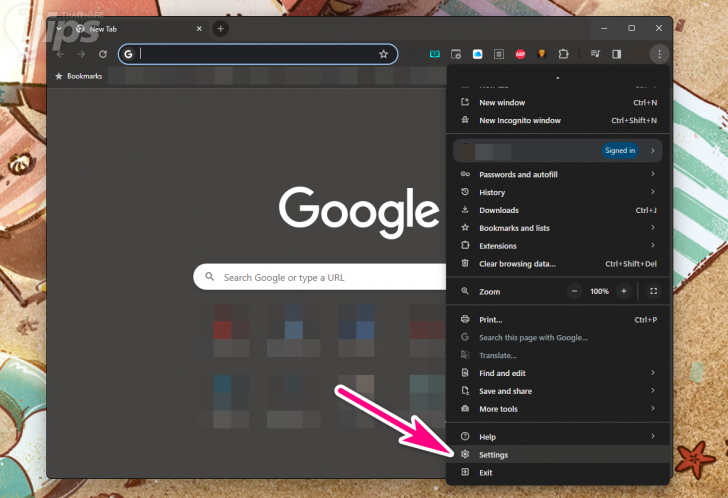Image resolution: width=728 pixels, height=498 pixels.
Task: Expand Save and share submenu
Action: click(559, 391)
